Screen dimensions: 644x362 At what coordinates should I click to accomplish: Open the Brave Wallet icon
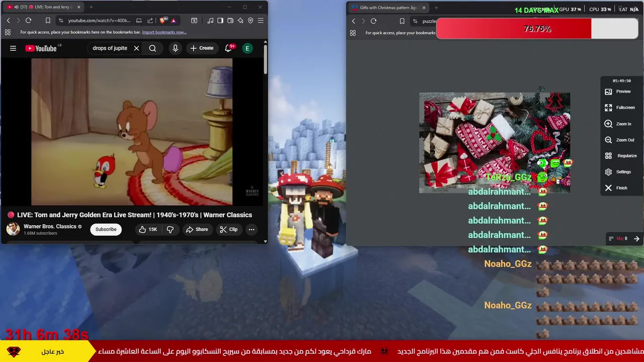click(x=230, y=21)
